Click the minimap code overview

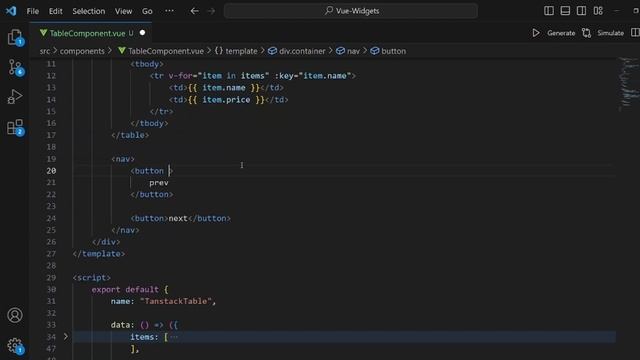coord(628,84)
